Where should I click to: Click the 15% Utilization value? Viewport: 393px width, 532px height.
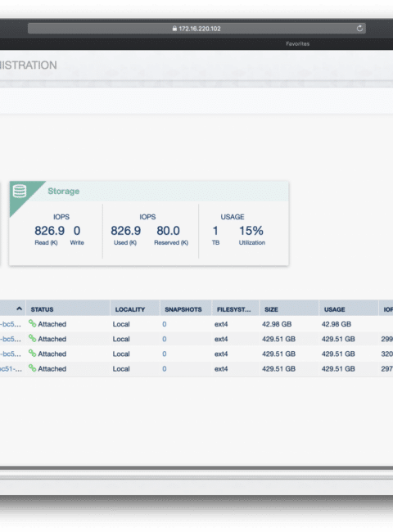[251, 231]
